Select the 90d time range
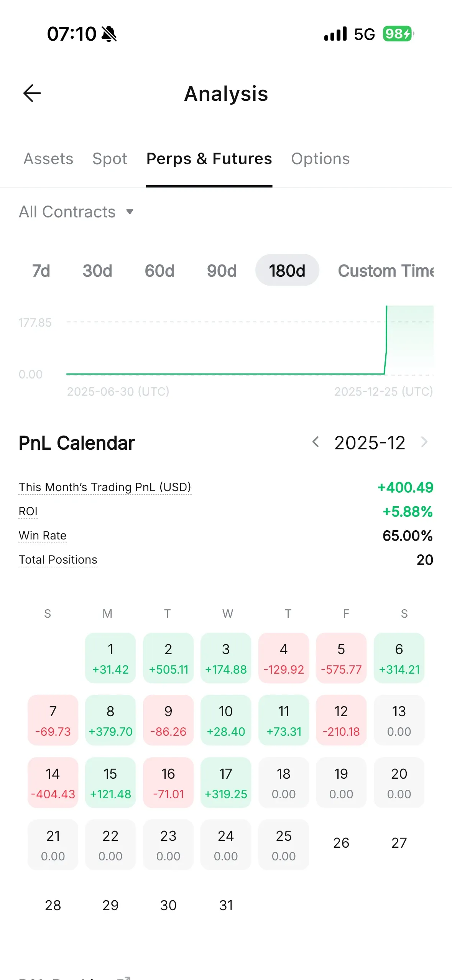Screen dimensions: 452x980 (x=222, y=271)
